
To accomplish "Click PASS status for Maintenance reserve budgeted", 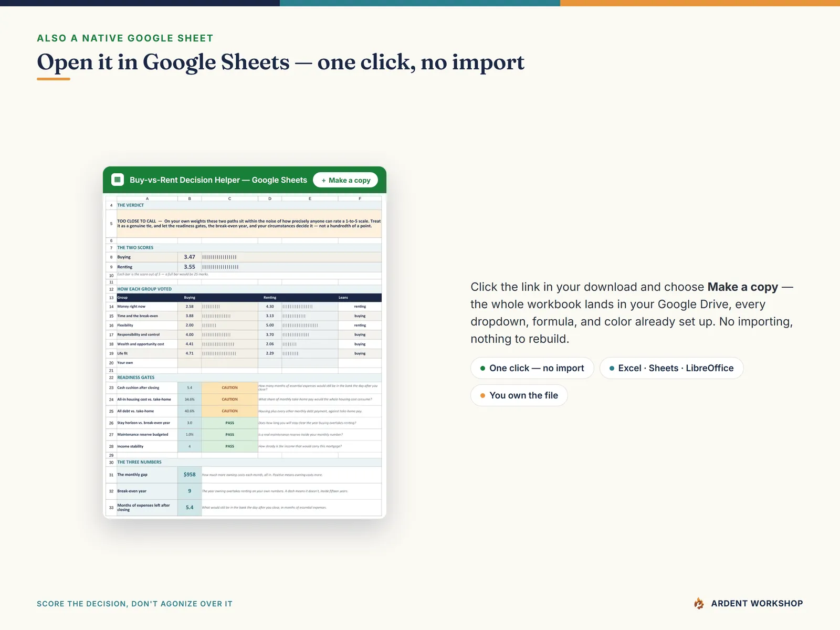I will tap(229, 435).
